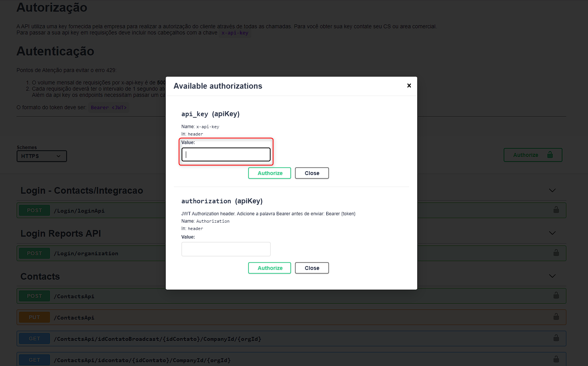Click the authorization (apiKey) heading
588x366 pixels.
click(222, 201)
